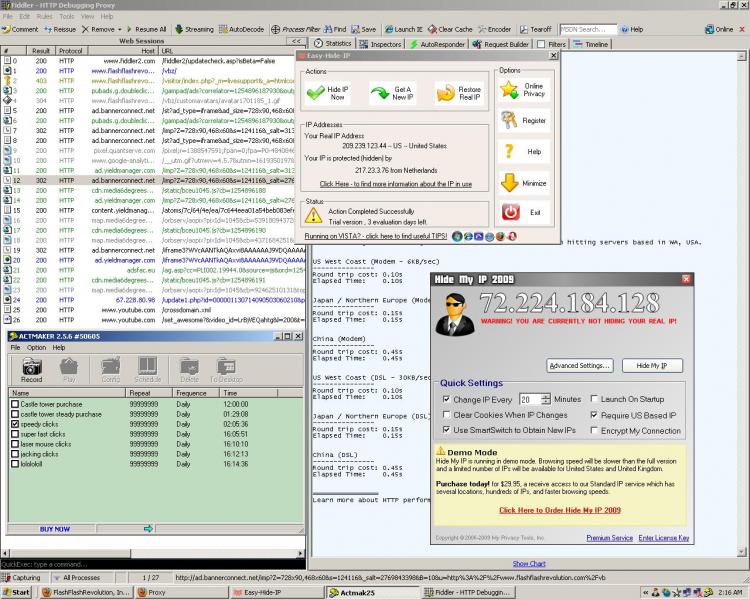Click Running on VISTA tips link
Image resolution: width=750 pixels, height=600 pixels.
[375, 236]
